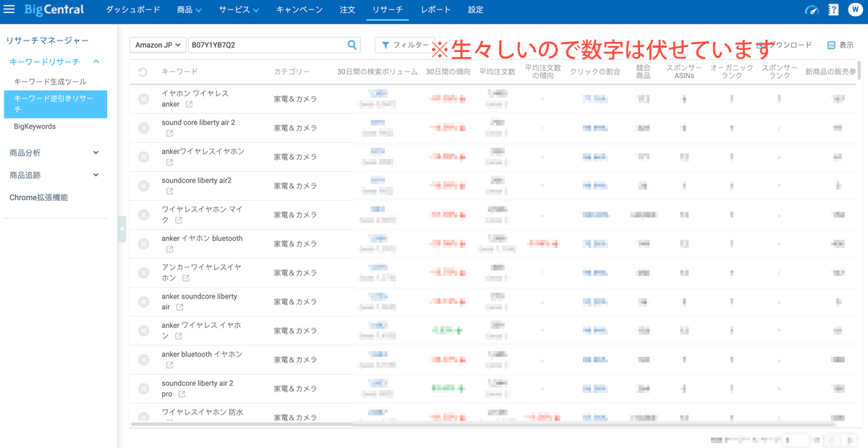Expand the 商品分析 sidebar section

point(96,153)
